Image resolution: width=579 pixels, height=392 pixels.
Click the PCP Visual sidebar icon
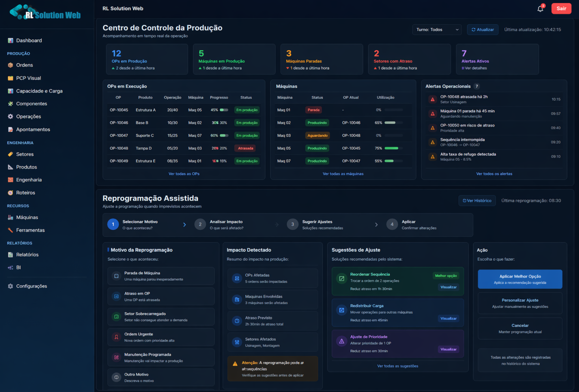10,78
